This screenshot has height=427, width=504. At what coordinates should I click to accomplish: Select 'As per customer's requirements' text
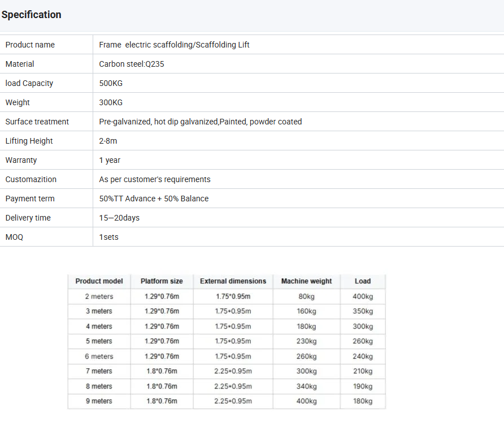[155, 179]
